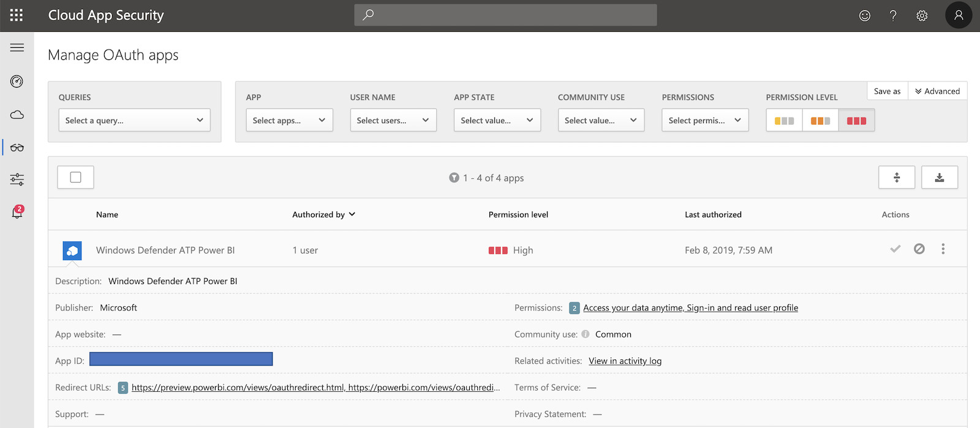Filter by medium permission level
The width and height of the screenshot is (980, 428).
(820, 120)
